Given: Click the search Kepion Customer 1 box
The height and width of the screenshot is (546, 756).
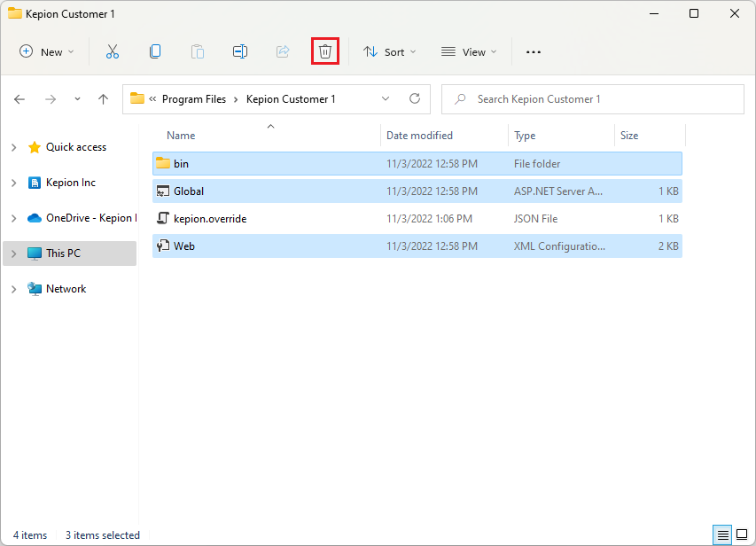Looking at the screenshot, I should 593,99.
